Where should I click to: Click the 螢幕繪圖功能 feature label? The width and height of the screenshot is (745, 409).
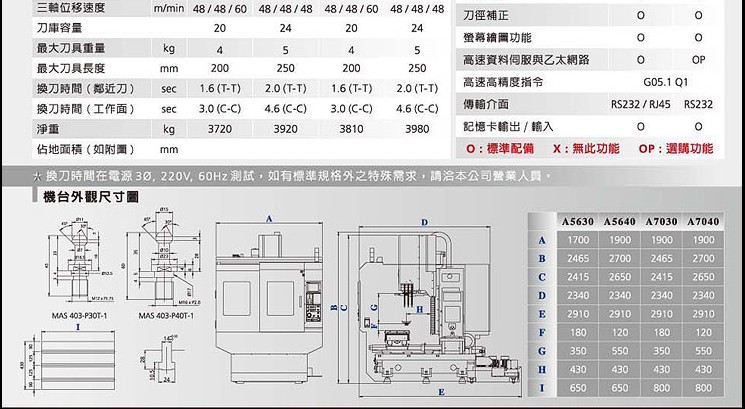point(497,38)
